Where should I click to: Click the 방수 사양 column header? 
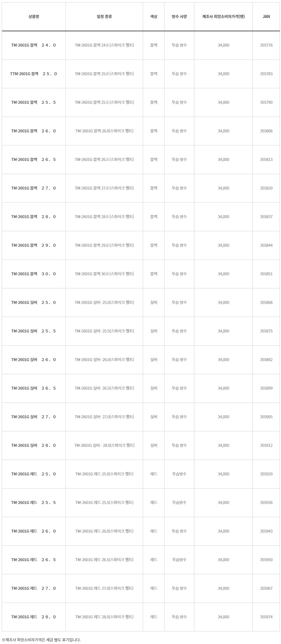pos(179,16)
